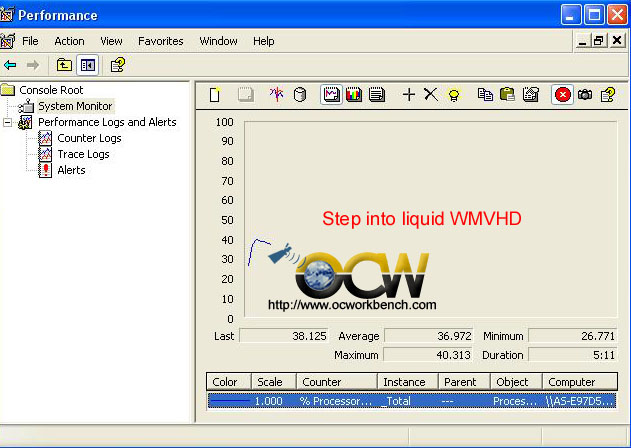Minimize the inner console child window

click(x=582, y=40)
